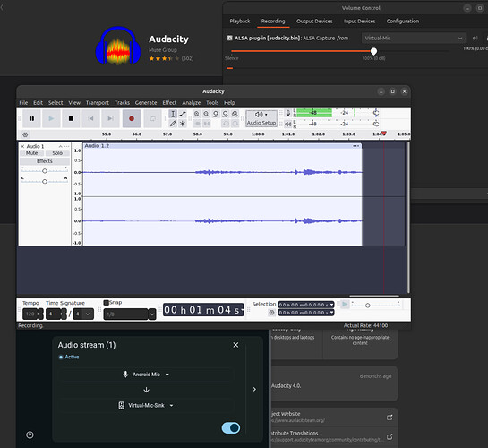Image resolution: width=488 pixels, height=448 pixels.
Task: Solo the Audio 1 track
Action: point(57,153)
